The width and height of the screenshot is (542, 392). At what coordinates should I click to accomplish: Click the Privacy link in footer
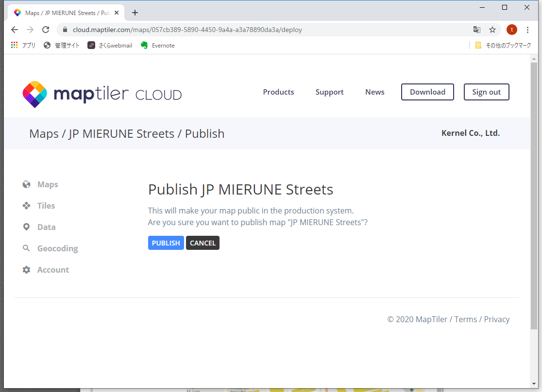click(x=496, y=319)
